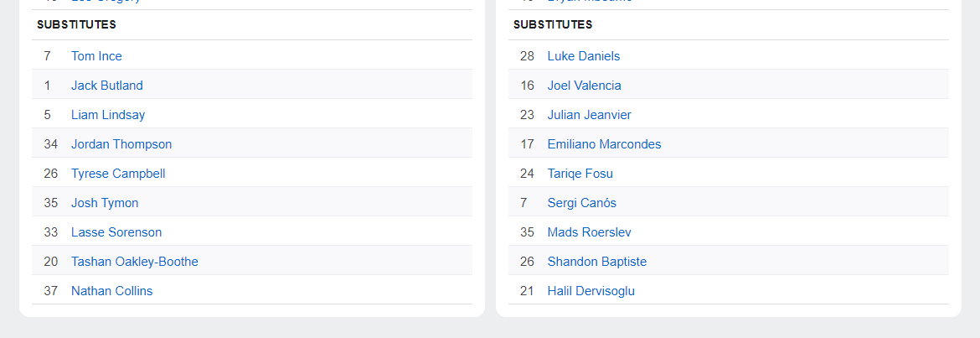
Task: Open Jordan Thompson's profile link
Action: point(121,144)
